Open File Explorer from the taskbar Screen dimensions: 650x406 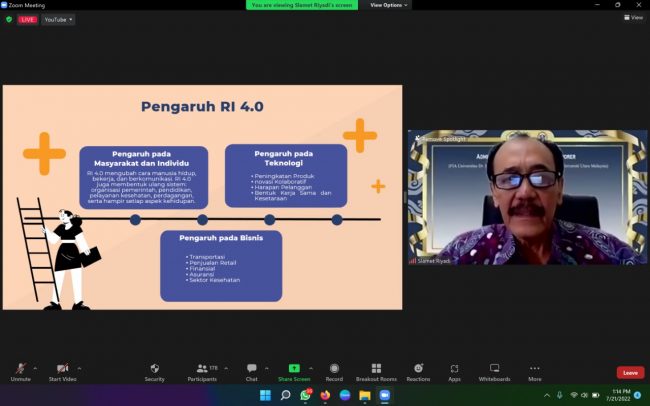point(365,395)
